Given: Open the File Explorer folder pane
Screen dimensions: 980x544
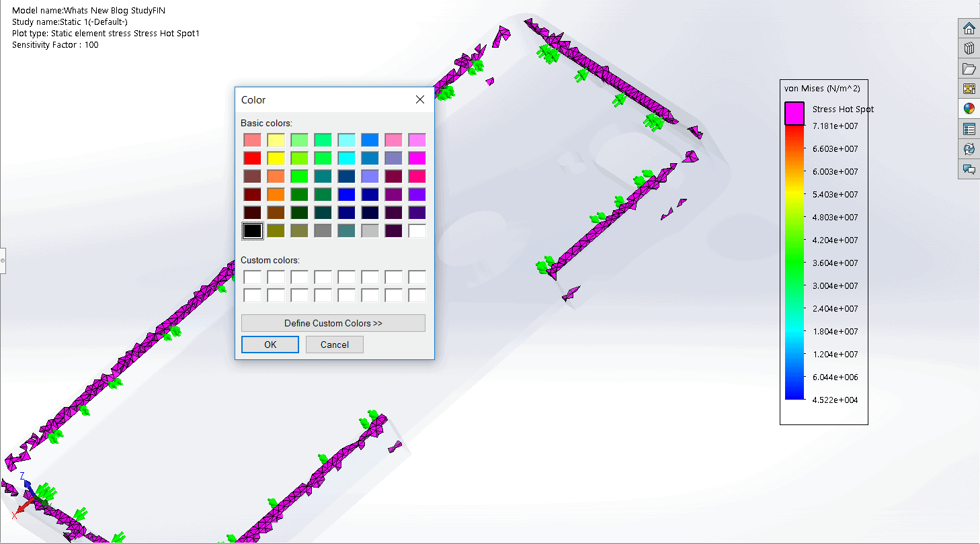Looking at the screenshot, I should [x=969, y=69].
